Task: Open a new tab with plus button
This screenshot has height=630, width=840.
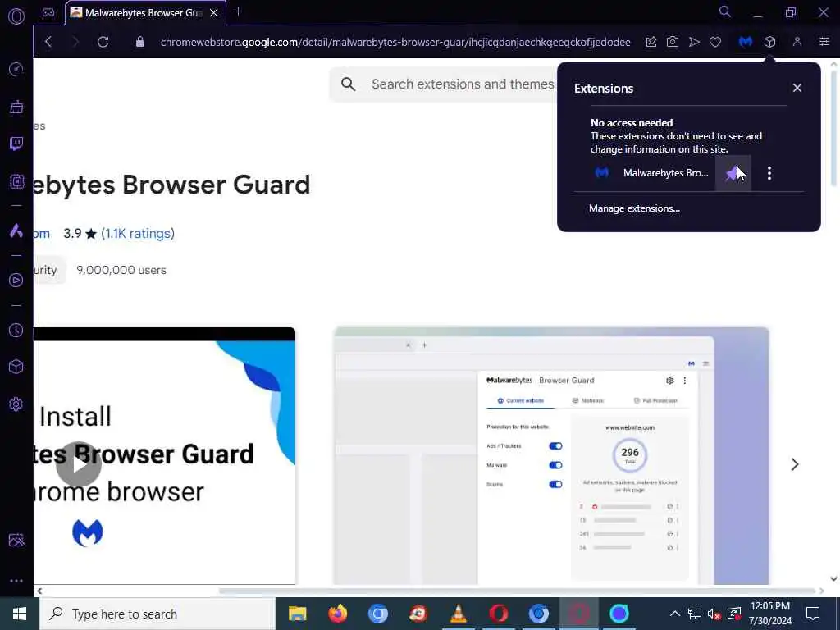Action: tap(239, 11)
